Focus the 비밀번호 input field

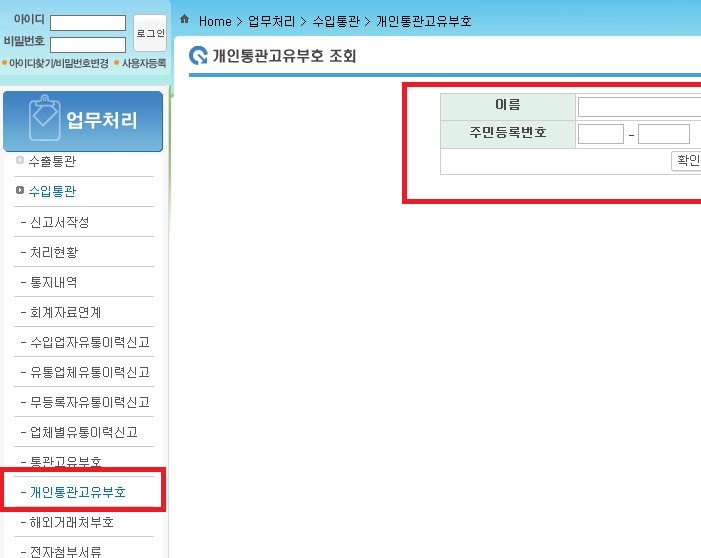pyautogui.click(x=88, y=45)
